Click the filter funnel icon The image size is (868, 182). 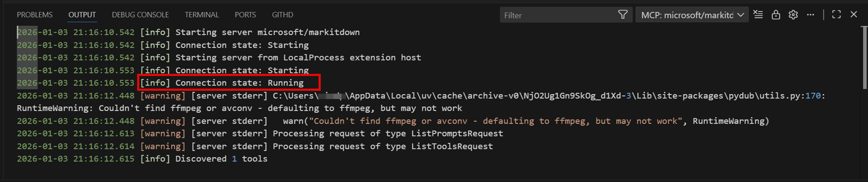[623, 15]
